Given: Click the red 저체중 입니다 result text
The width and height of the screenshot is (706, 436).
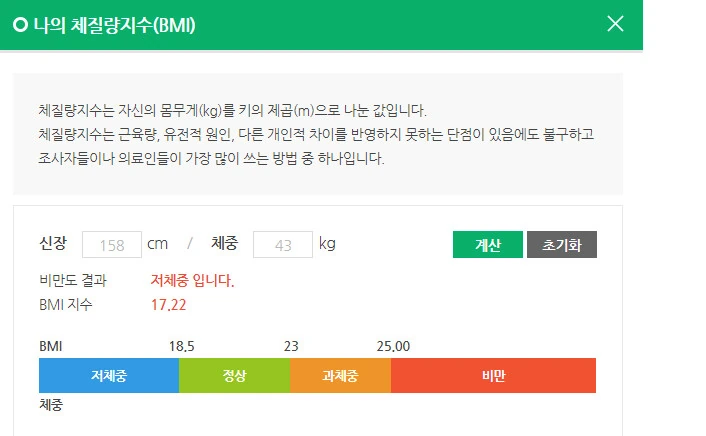Looking at the screenshot, I should pos(192,281).
